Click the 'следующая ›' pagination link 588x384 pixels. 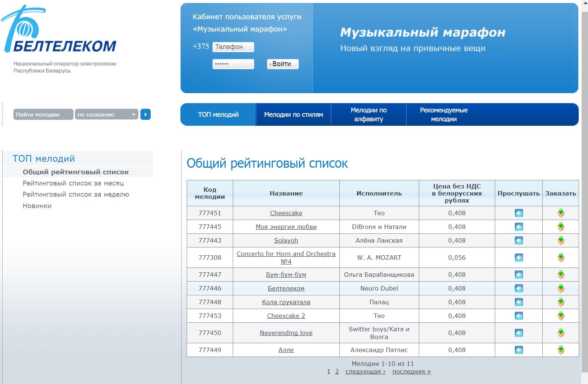(366, 371)
